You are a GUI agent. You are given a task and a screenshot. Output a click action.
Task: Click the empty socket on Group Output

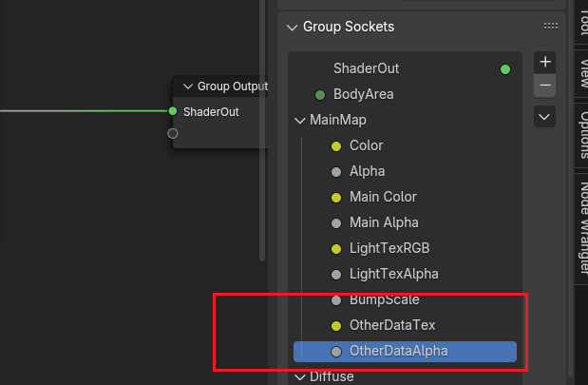[173, 133]
